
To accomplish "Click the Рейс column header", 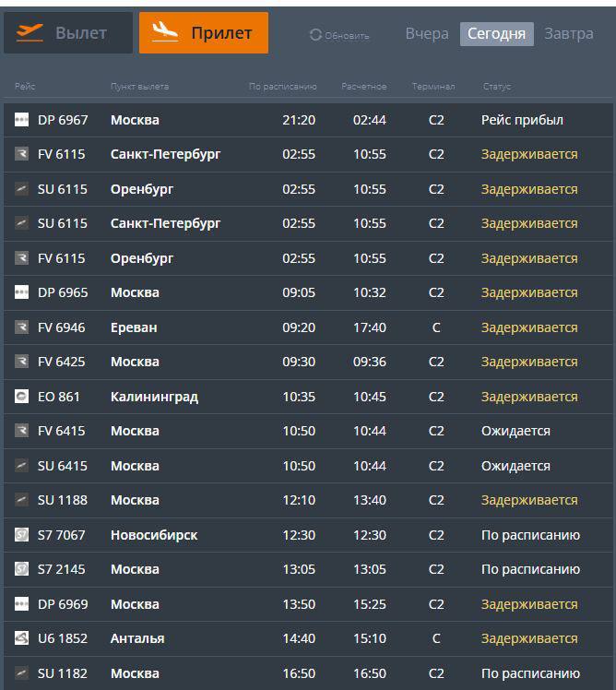I will click(25, 87).
